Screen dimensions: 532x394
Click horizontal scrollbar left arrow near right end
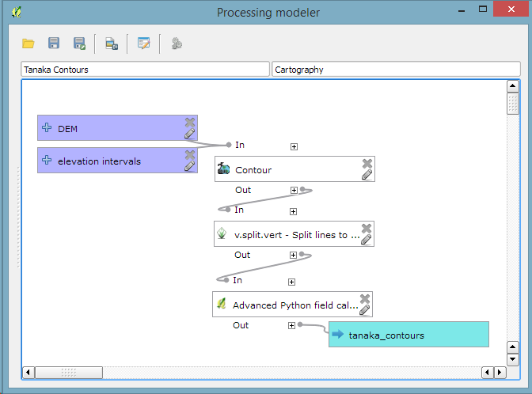(488, 373)
